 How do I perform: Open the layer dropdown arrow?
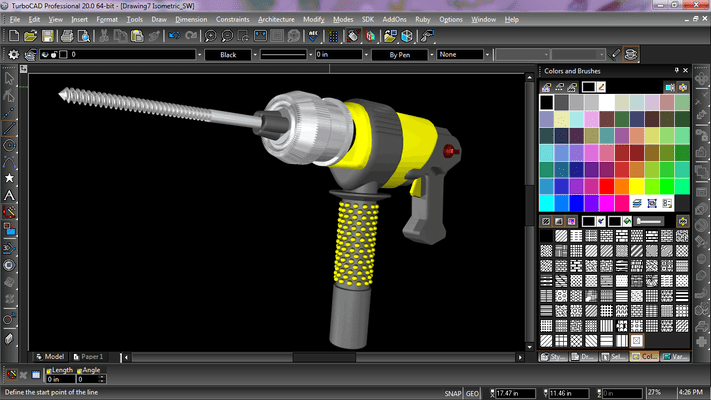click(x=199, y=55)
